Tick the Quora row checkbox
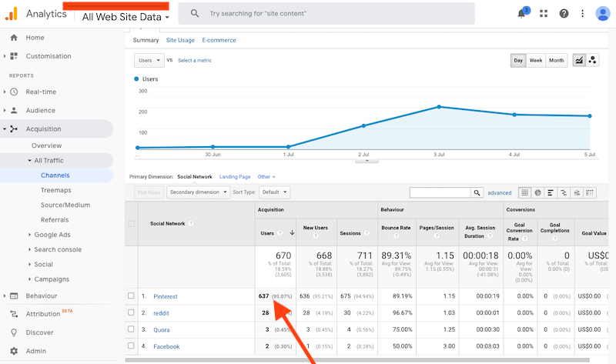Screen dimensions: 616x364 [131, 329]
